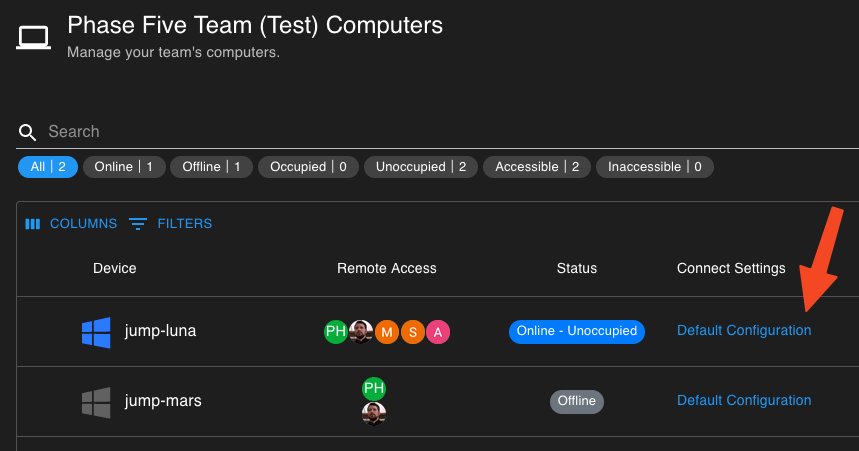The width and height of the screenshot is (859, 451).
Task: Click the magnifying glass search icon
Action: [27, 132]
